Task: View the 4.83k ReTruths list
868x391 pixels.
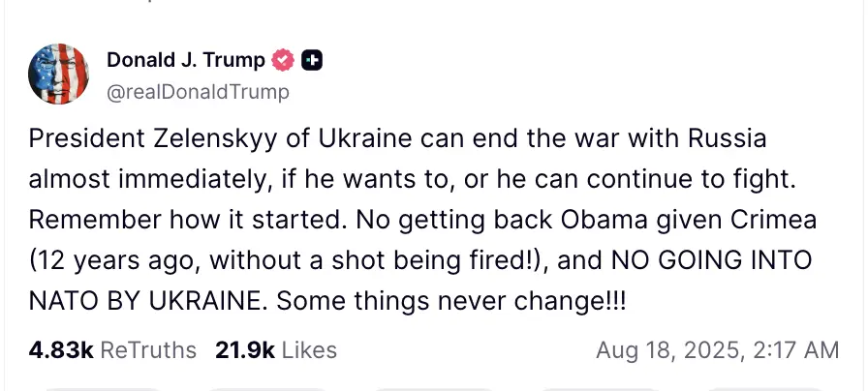Action: coord(112,349)
